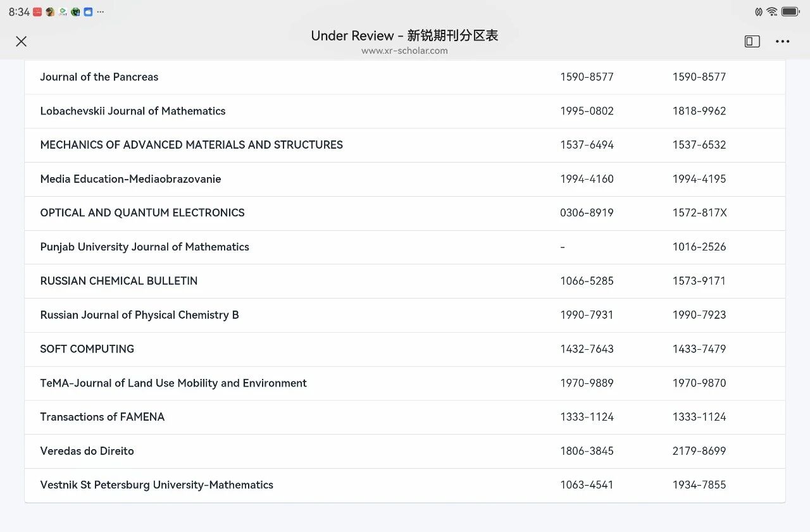Tap the sync rotation status icon
Screen dimensions: 810x532
pos(758,11)
